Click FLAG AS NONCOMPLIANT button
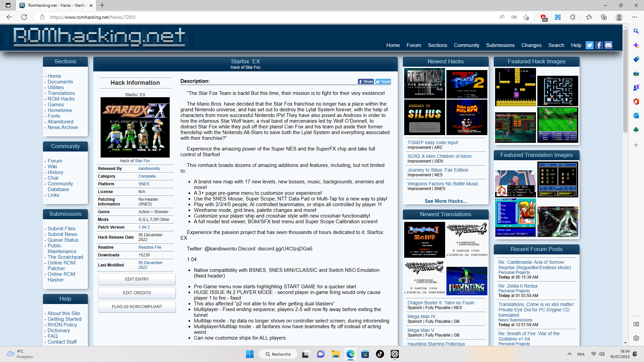The height and width of the screenshot is (362, 644). point(137,307)
